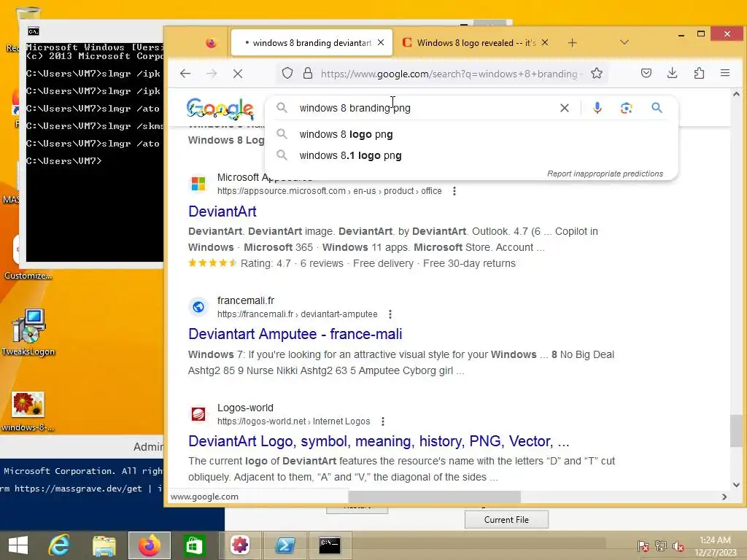
Task: Click appsource.microsoft.com result URL text
Action: point(329,191)
